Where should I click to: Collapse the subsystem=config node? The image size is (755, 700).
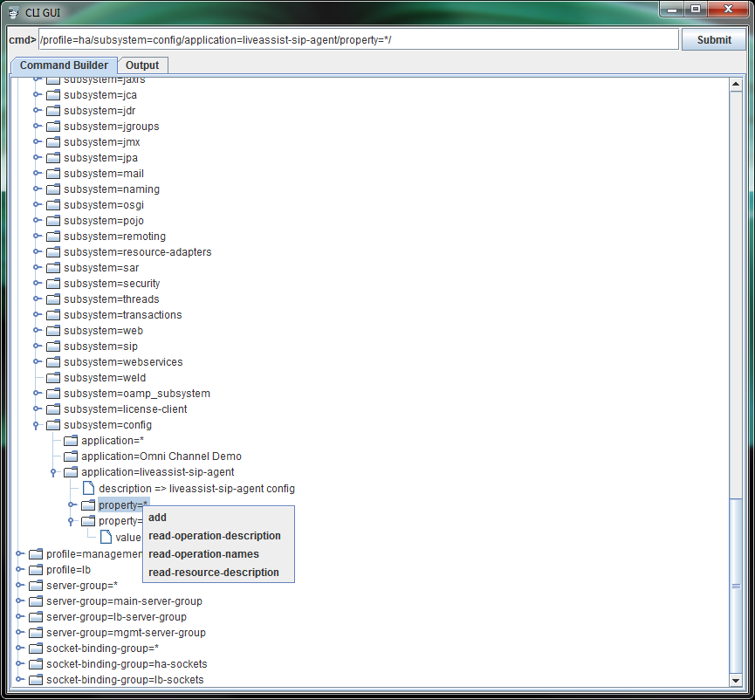click(x=36, y=426)
